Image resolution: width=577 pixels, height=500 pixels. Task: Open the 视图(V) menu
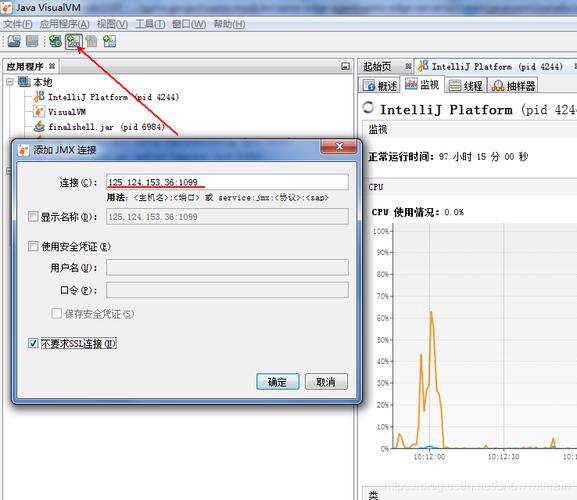(112, 24)
